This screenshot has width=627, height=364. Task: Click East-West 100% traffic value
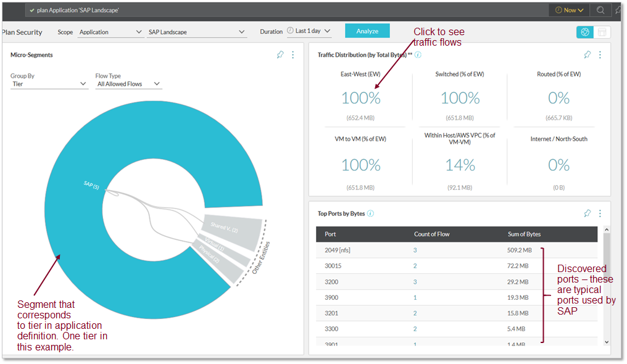(x=361, y=98)
